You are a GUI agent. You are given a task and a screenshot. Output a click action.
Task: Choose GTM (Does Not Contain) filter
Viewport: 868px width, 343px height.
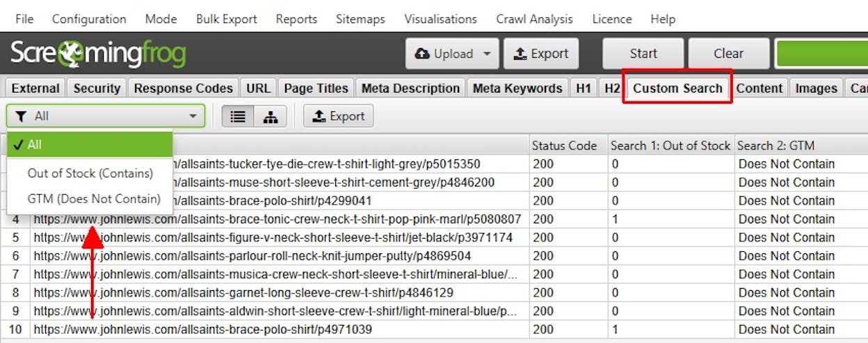click(90, 199)
